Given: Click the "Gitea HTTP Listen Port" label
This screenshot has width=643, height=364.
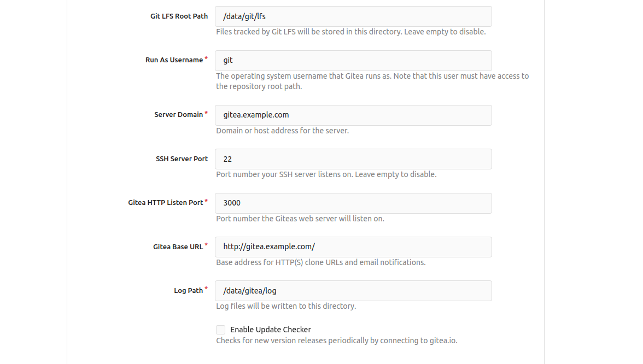Looking at the screenshot, I should coord(165,203).
